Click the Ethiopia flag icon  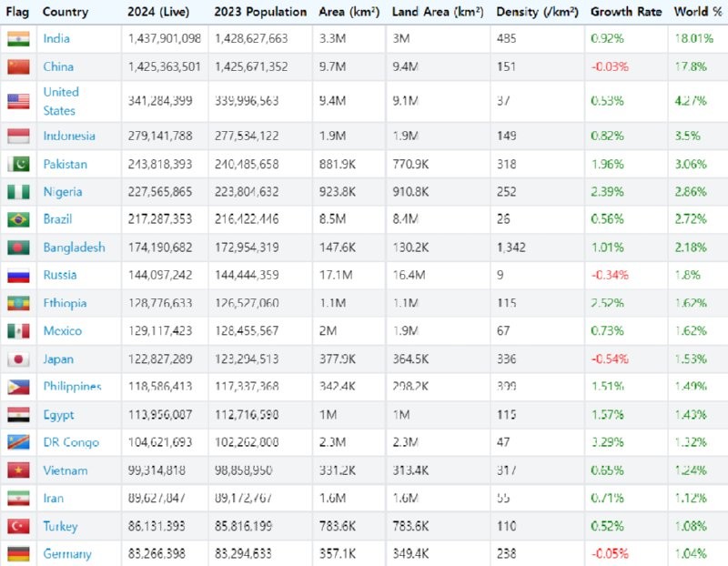click(x=18, y=303)
